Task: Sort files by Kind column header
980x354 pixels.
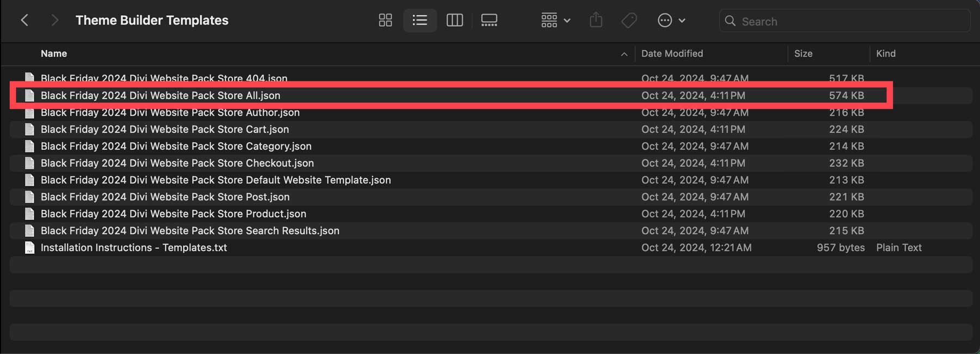Action: coord(885,53)
